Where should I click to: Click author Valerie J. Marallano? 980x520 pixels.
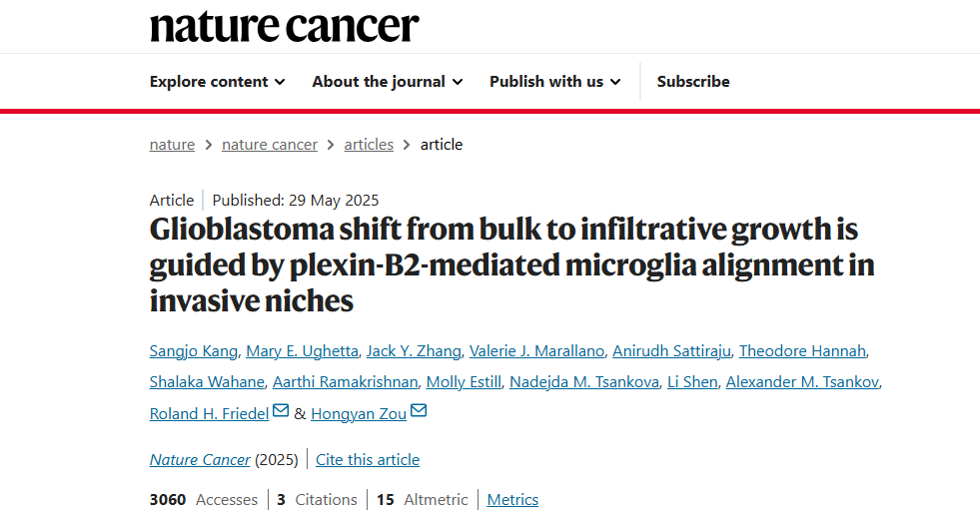(x=536, y=351)
